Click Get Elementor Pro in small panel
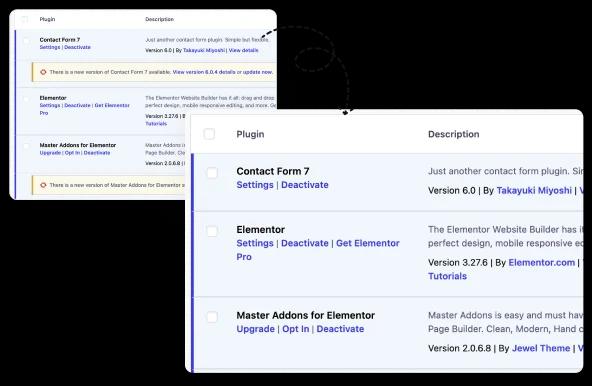The image size is (592, 386). 112,105
